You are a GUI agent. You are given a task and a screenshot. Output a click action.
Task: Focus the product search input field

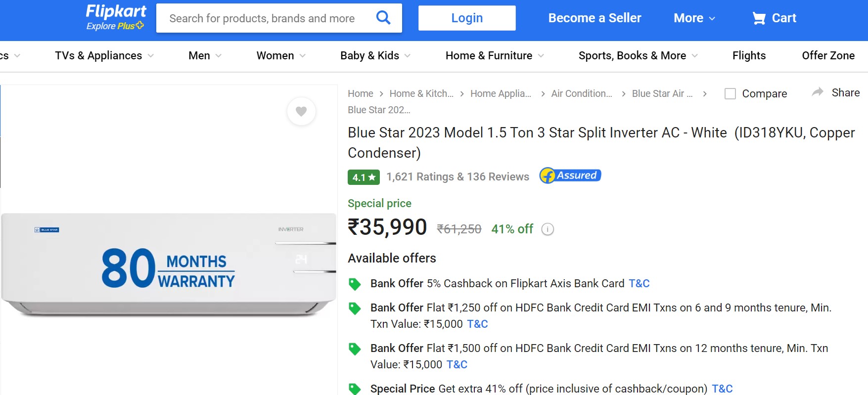pyautogui.click(x=262, y=18)
